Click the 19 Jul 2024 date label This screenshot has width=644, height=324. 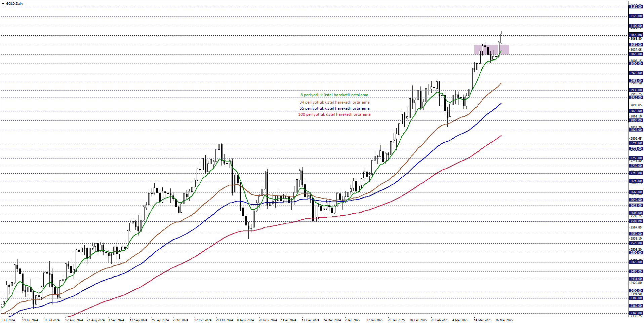pyautogui.click(x=30, y=320)
